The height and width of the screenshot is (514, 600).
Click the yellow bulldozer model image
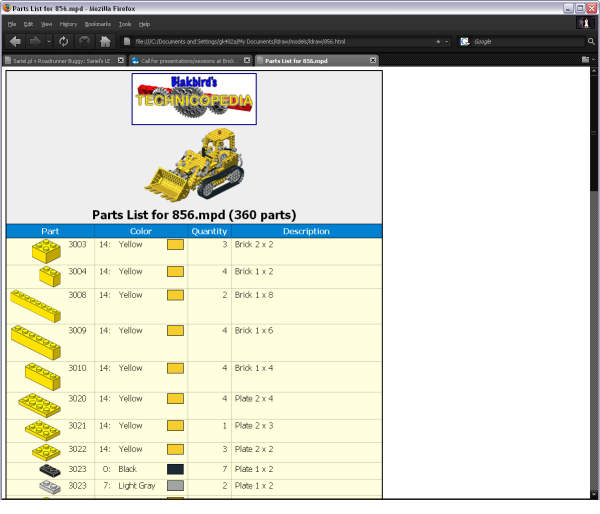point(194,164)
